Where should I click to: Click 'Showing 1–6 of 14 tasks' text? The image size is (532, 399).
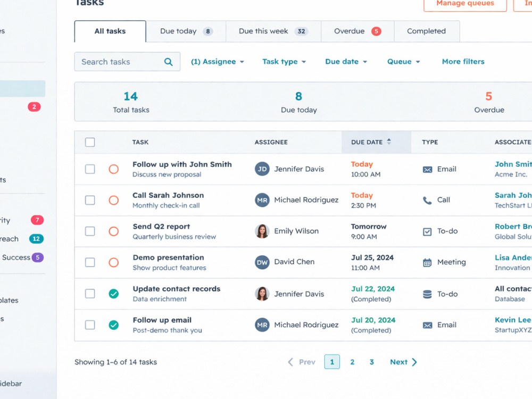[x=115, y=362]
